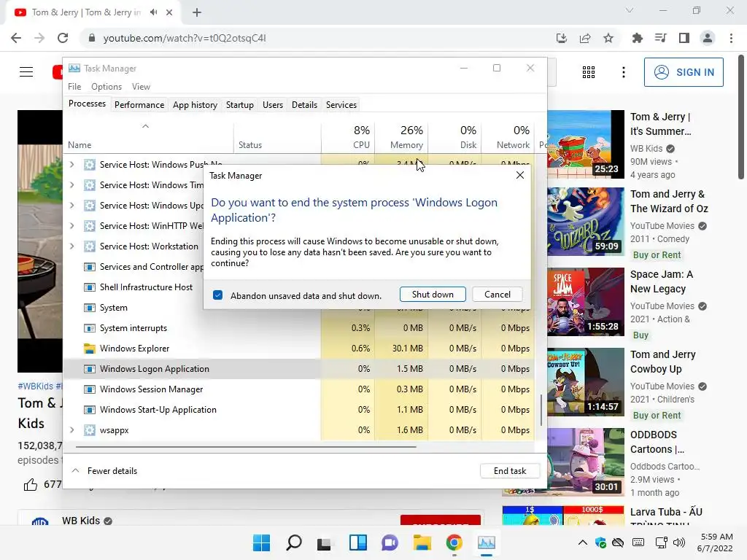Open YouTube hamburger guide menu

(x=26, y=72)
